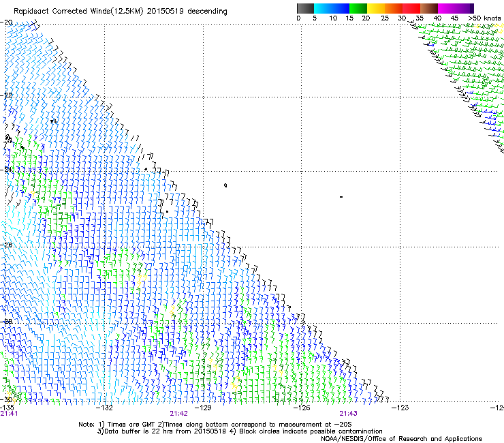Select the blue 10-15 knots color segment

(341, 8)
